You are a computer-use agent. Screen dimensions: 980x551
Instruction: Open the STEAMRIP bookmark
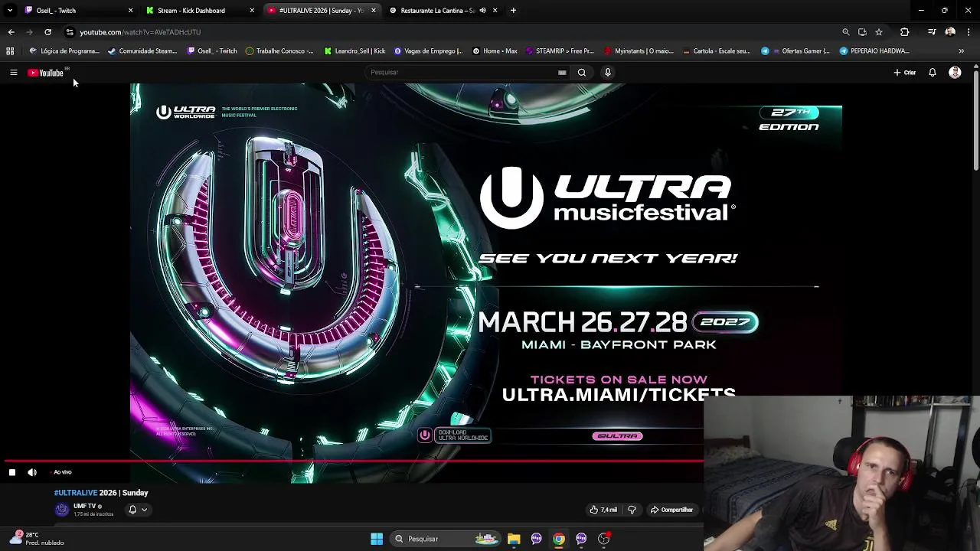tap(560, 51)
